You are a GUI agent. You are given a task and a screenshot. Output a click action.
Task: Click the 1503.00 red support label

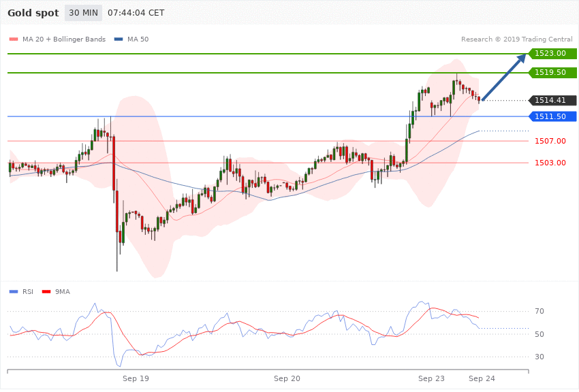(550, 163)
